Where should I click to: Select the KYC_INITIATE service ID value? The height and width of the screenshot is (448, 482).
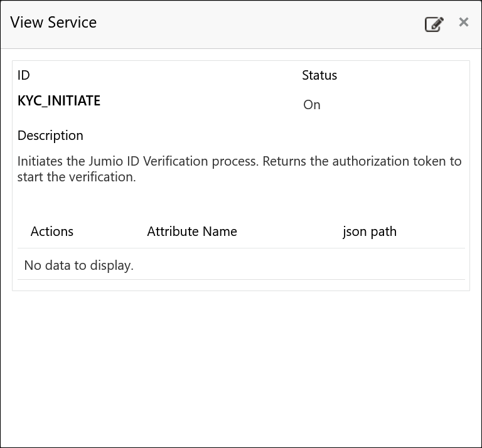click(x=59, y=100)
